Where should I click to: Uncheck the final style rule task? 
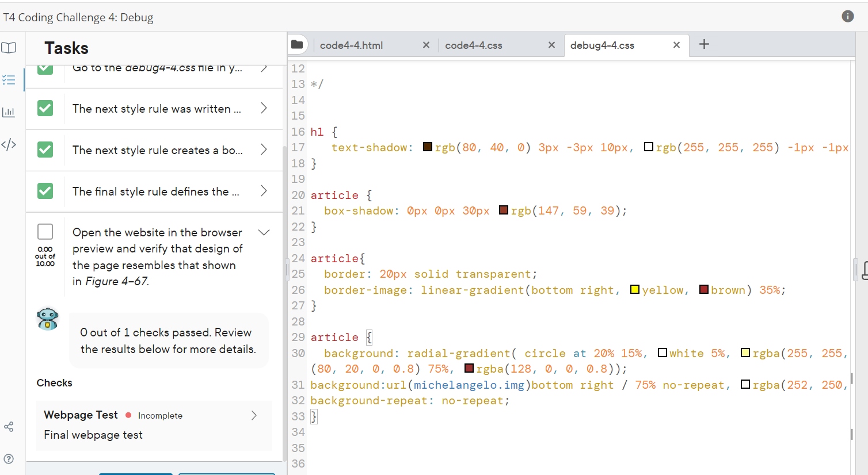[45, 191]
